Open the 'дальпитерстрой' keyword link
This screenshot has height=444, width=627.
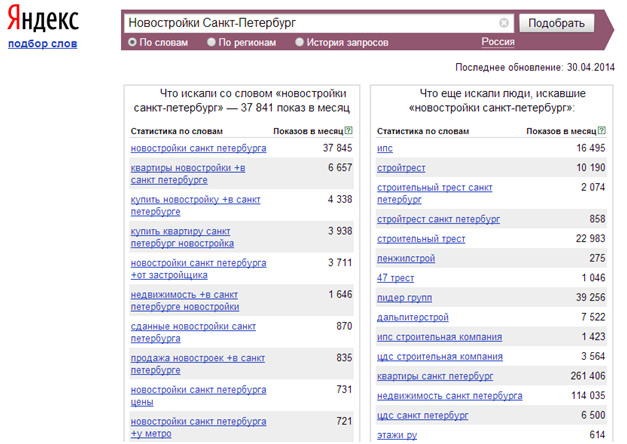coord(413,317)
